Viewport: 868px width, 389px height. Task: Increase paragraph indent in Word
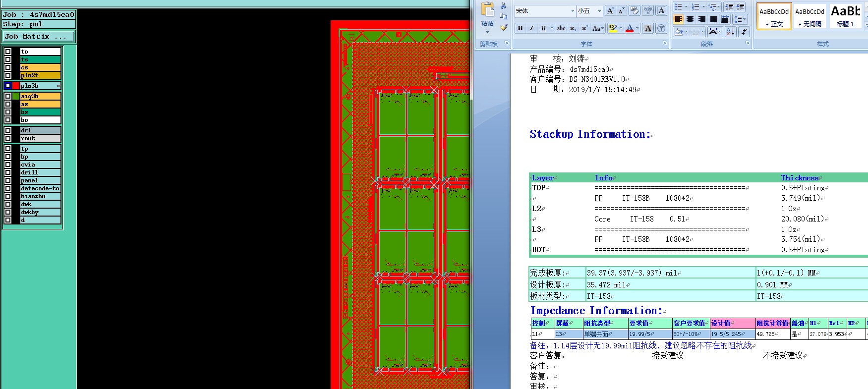click(x=741, y=6)
